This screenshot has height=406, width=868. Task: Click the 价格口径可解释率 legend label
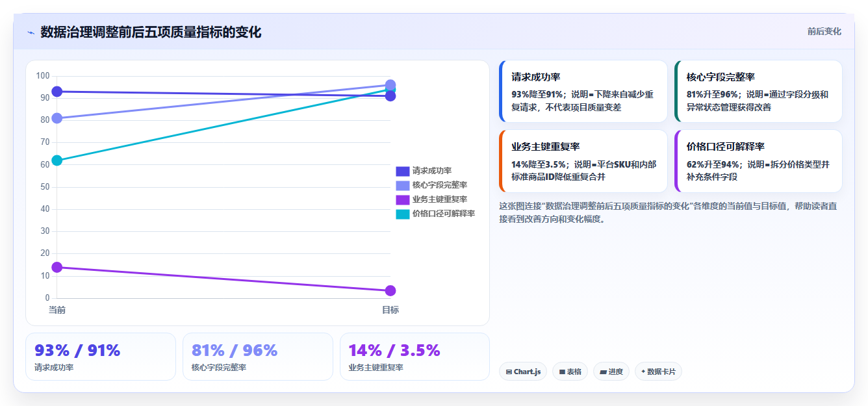click(443, 214)
